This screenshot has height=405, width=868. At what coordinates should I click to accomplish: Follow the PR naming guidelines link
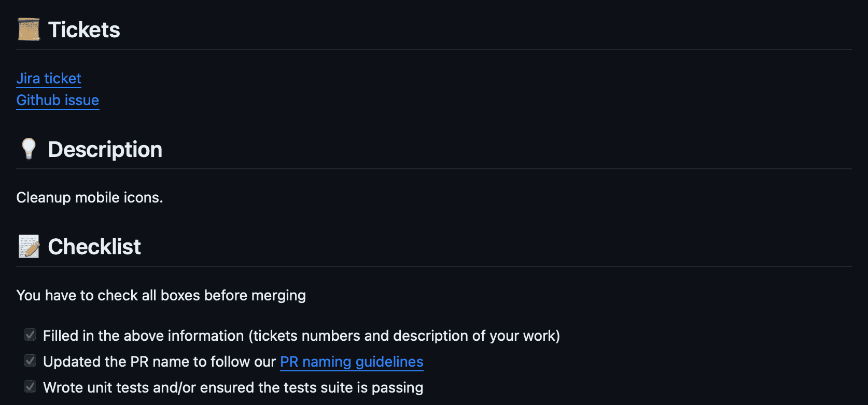point(351,362)
